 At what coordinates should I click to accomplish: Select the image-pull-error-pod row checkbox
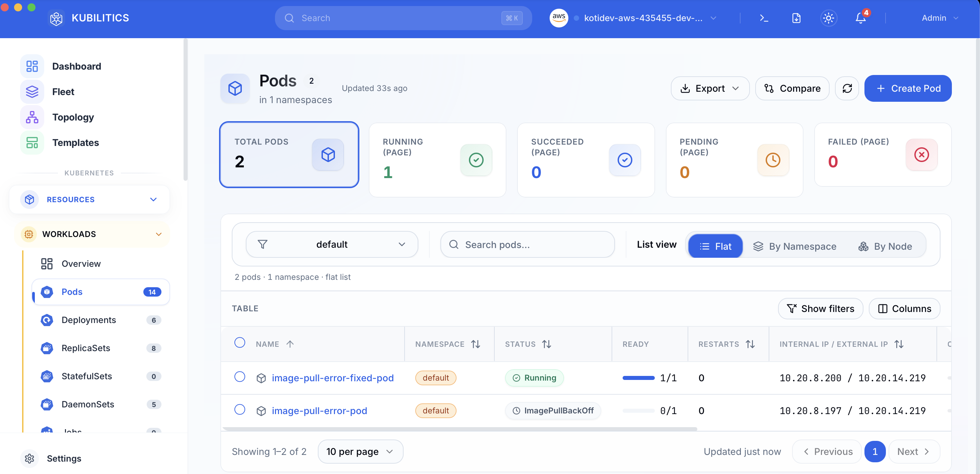coord(240,410)
